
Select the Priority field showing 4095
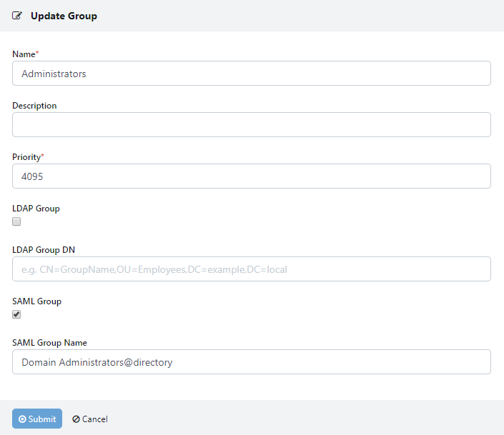[x=252, y=176]
